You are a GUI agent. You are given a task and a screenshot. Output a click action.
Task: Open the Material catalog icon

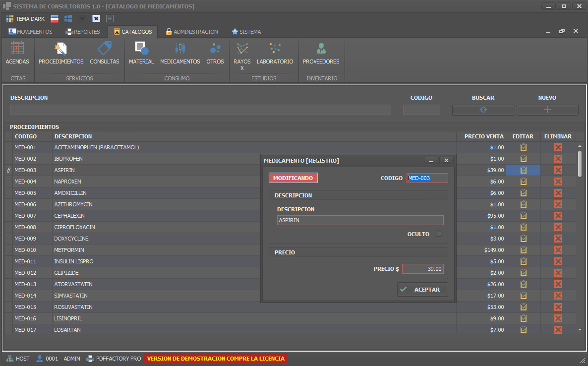tap(141, 49)
